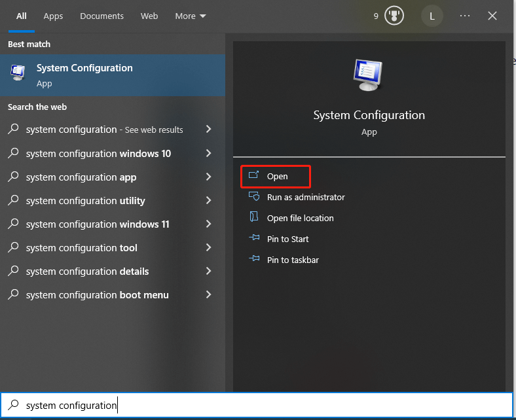
Task: Open the More filter dropdown
Action: [x=190, y=16]
